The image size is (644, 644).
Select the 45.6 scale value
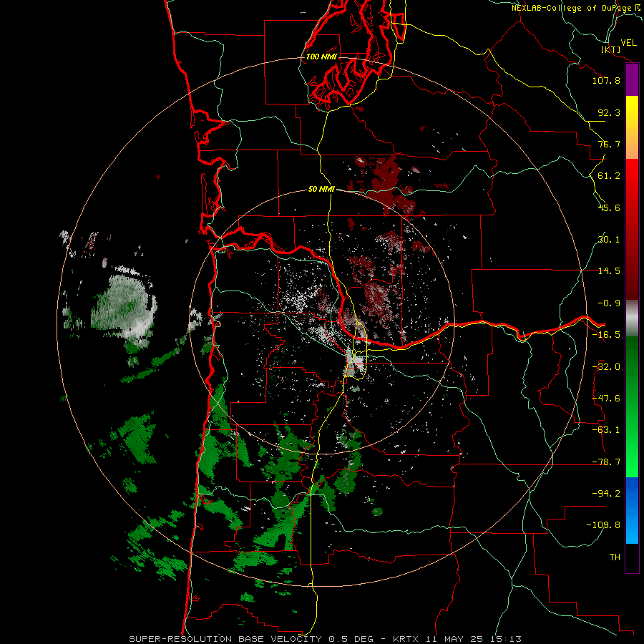point(609,208)
